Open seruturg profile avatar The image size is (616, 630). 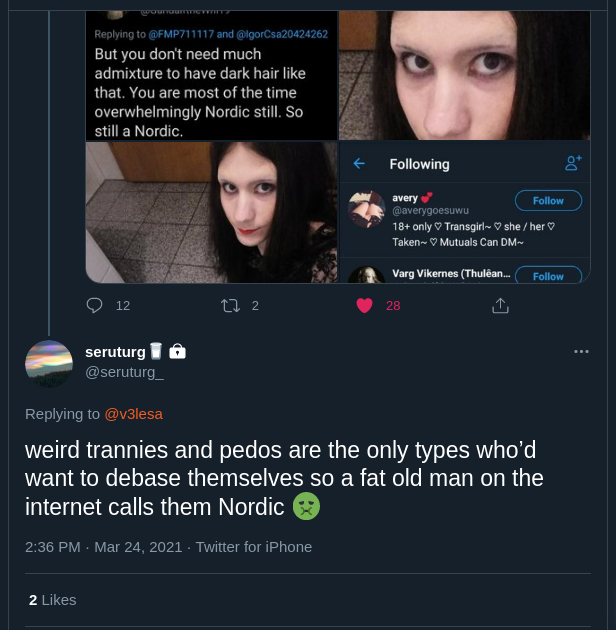[49, 364]
